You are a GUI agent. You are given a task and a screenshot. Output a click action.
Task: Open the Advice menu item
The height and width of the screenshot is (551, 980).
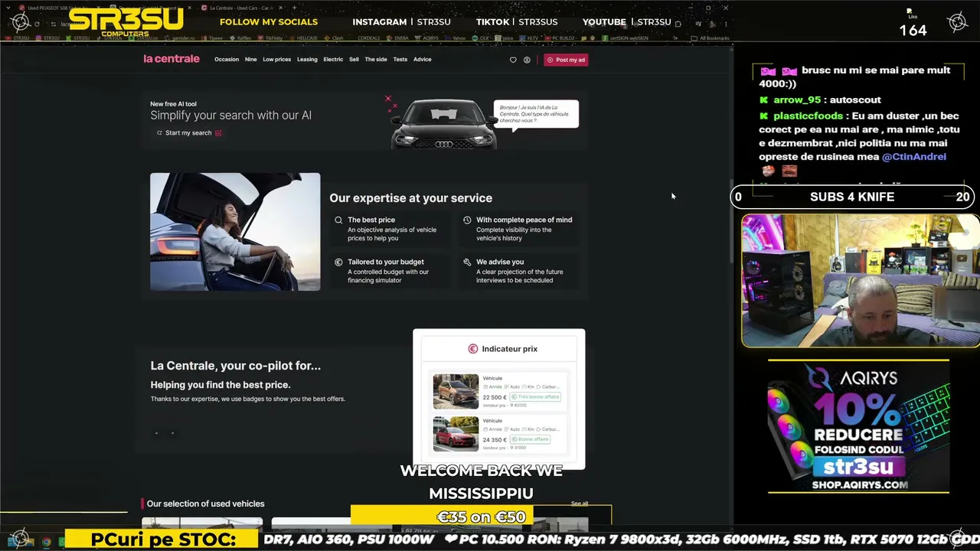pos(423,60)
